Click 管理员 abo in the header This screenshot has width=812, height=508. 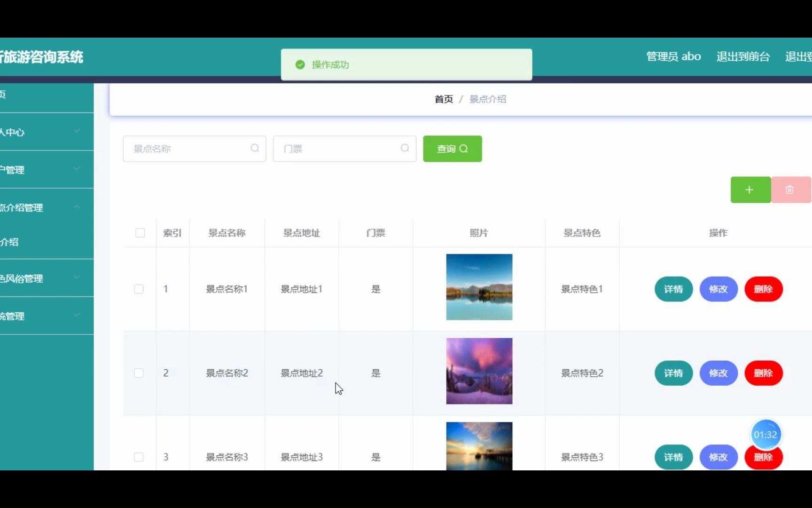click(673, 56)
